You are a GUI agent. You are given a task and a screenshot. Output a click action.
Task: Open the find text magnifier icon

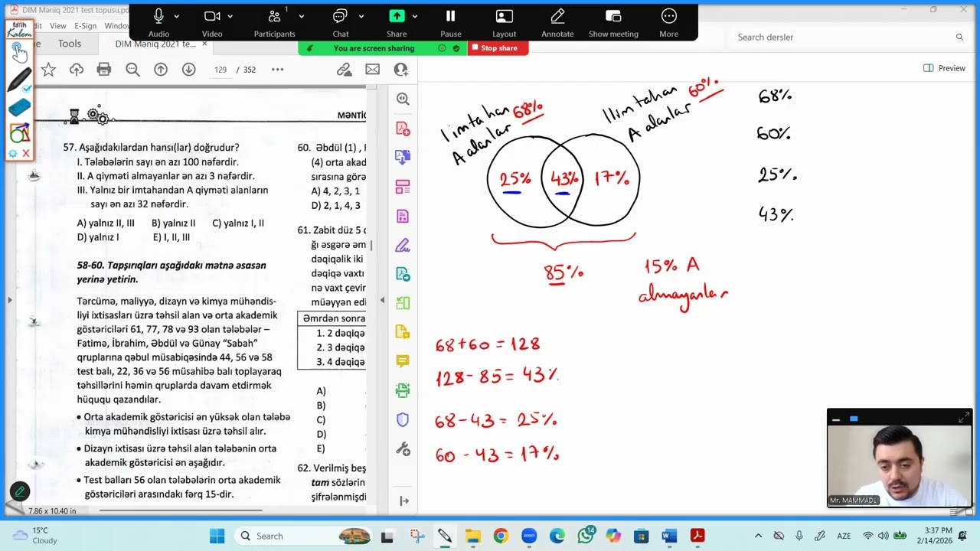(x=132, y=70)
